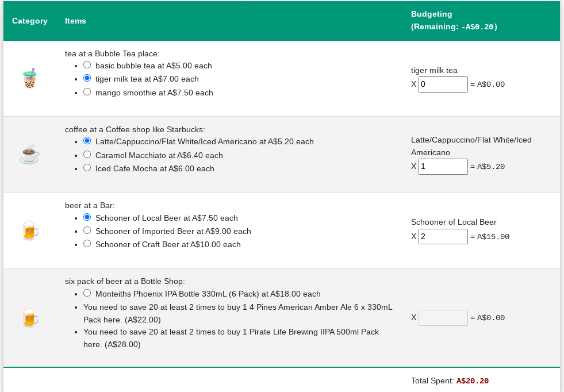The width and height of the screenshot is (564, 392).
Task: Select Iced Cafe Mocha option
Action: (x=87, y=168)
